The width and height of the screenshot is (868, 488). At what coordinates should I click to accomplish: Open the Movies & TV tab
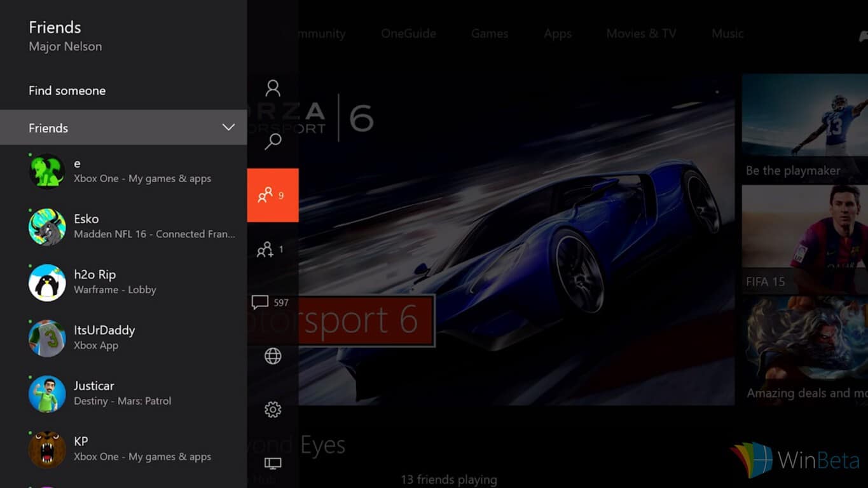click(x=640, y=34)
